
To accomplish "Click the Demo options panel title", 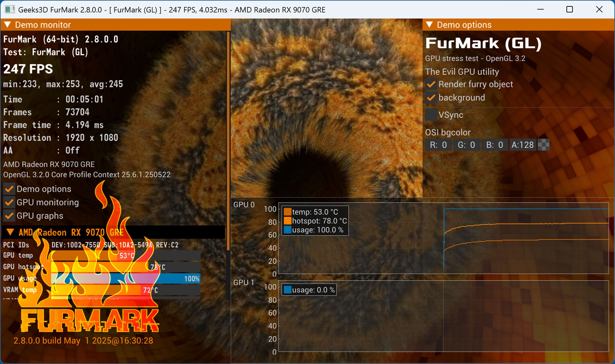I will coord(464,25).
